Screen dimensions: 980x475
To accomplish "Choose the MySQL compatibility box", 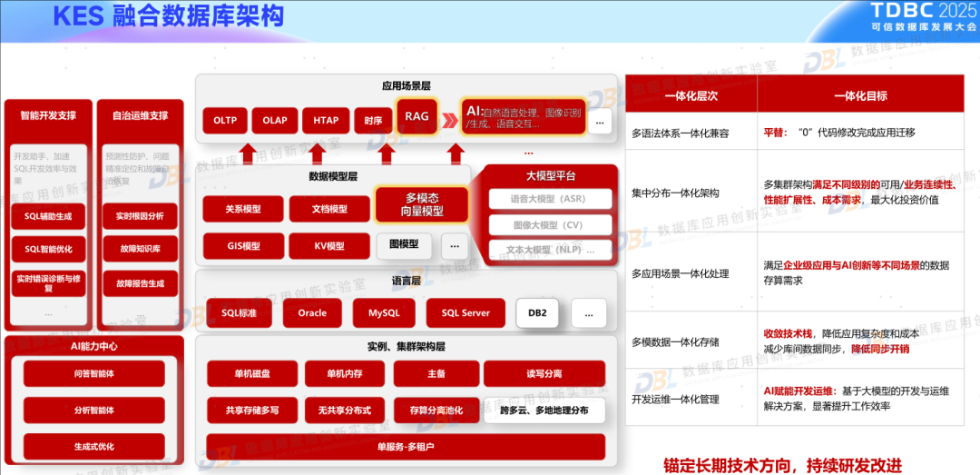I will pos(390,313).
